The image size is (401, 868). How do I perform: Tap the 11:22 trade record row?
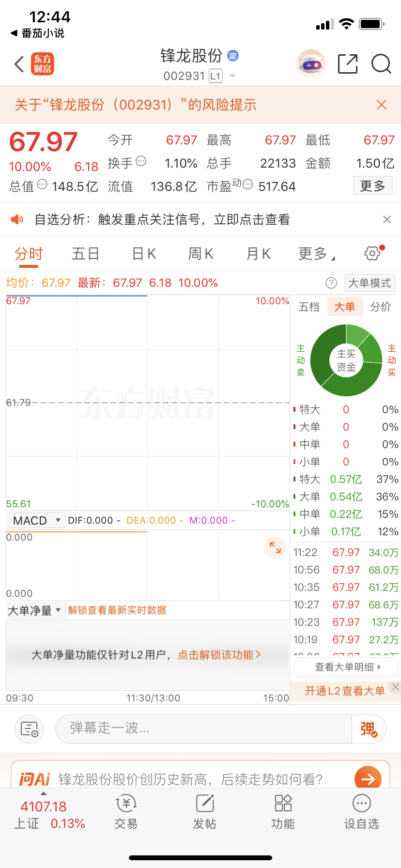point(346,552)
